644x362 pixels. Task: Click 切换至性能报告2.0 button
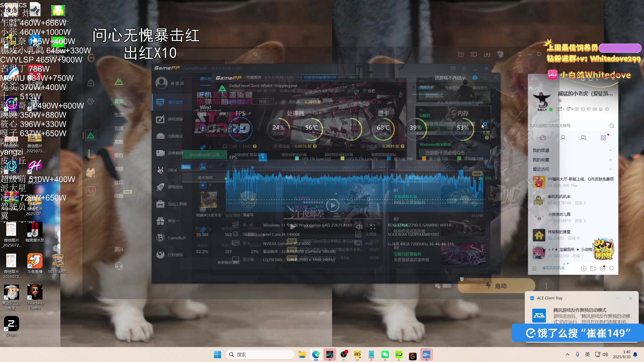tap(320, 77)
